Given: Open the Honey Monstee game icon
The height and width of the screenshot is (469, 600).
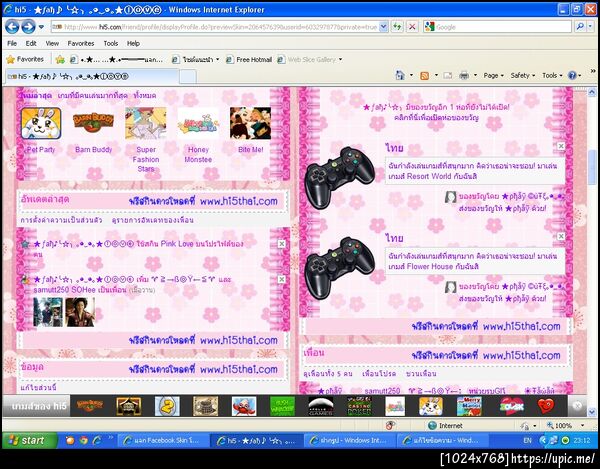Looking at the screenshot, I should tap(198, 123).
